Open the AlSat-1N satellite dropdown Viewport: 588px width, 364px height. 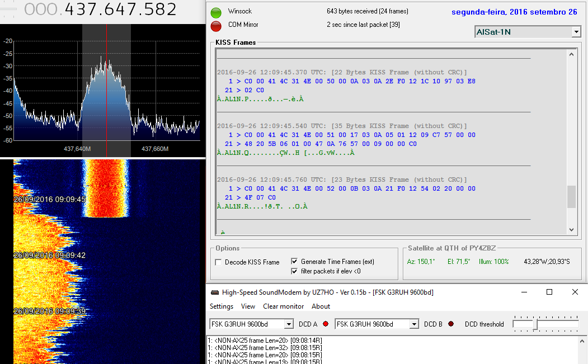576,32
